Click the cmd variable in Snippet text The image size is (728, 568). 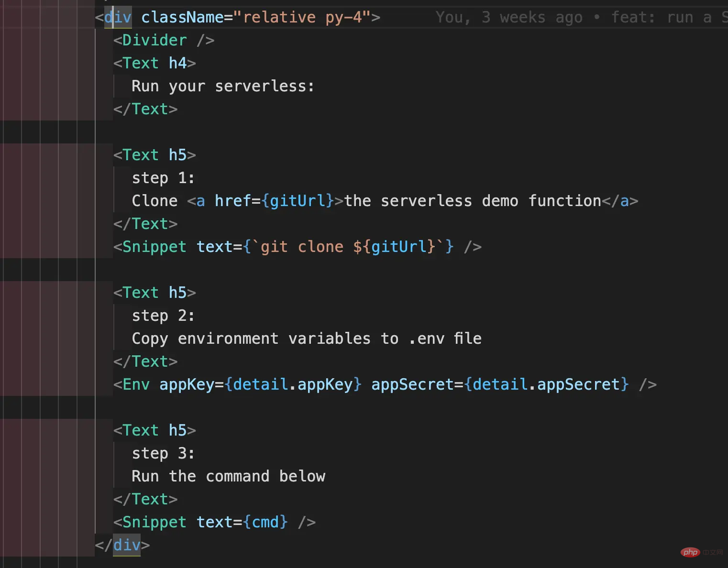click(265, 523)
